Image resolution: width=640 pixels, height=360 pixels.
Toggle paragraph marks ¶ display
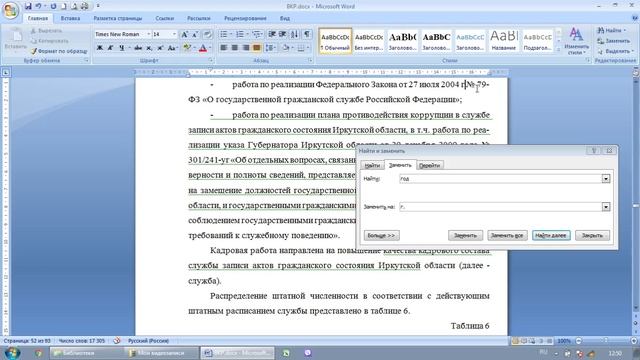pyautogui.click(x=307, y=34)
